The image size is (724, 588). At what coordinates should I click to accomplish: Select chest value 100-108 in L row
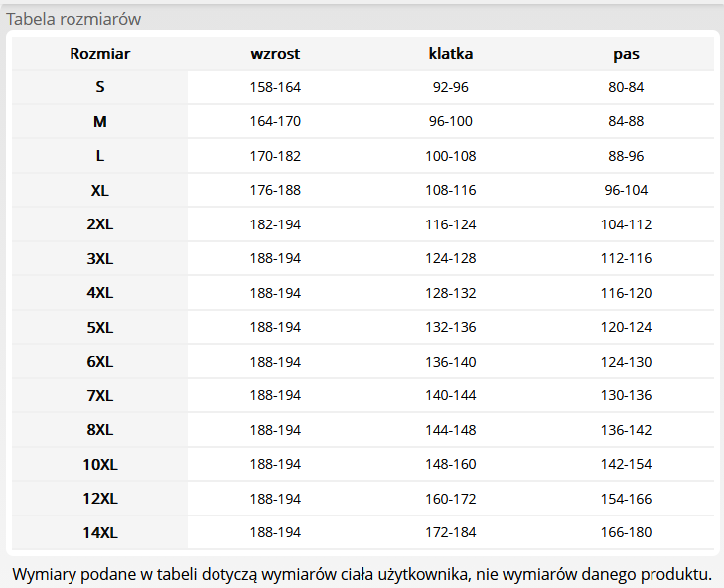click(x=451, y=156)
